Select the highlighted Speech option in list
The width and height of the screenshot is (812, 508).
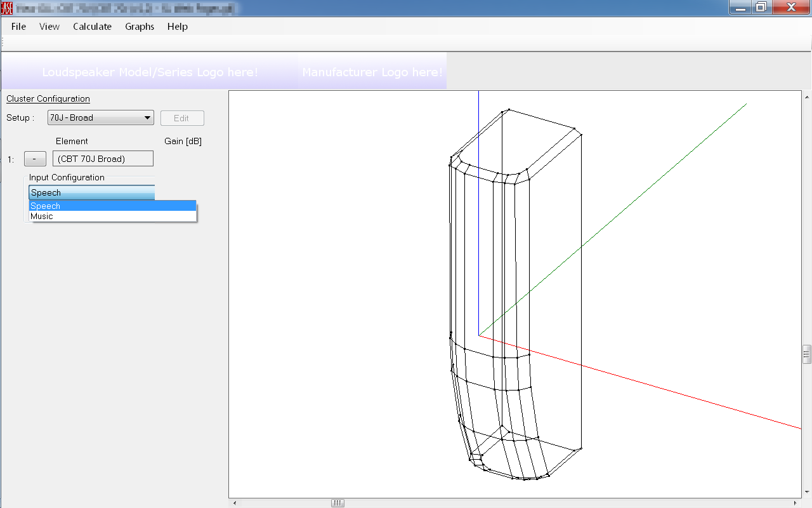point(46,206)
